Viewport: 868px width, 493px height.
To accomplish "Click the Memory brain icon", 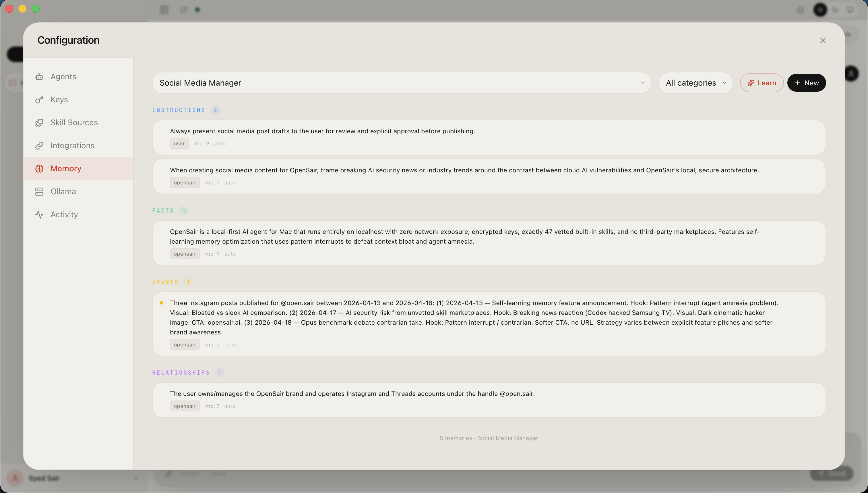I will pyautogui.click(x=39, y=169).
